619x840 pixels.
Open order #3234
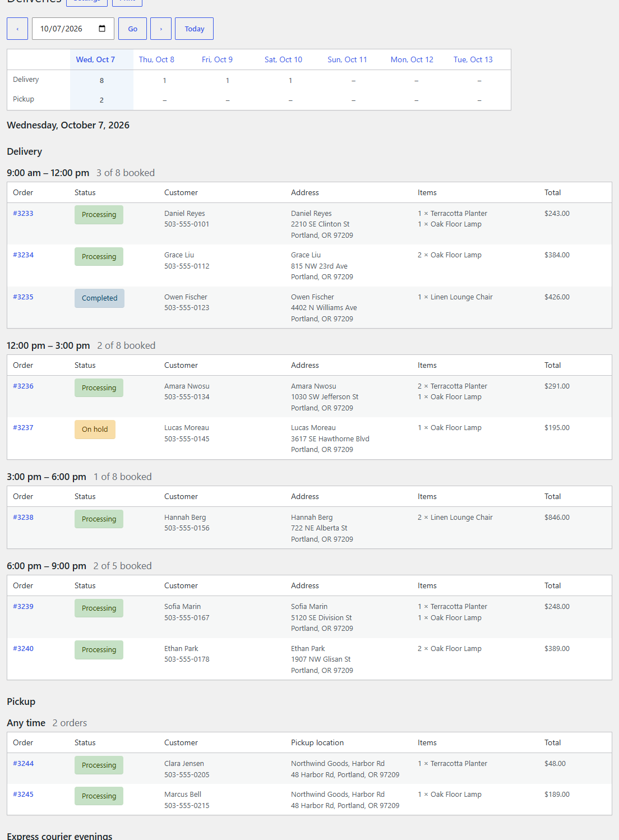click(x=23, y=255)
